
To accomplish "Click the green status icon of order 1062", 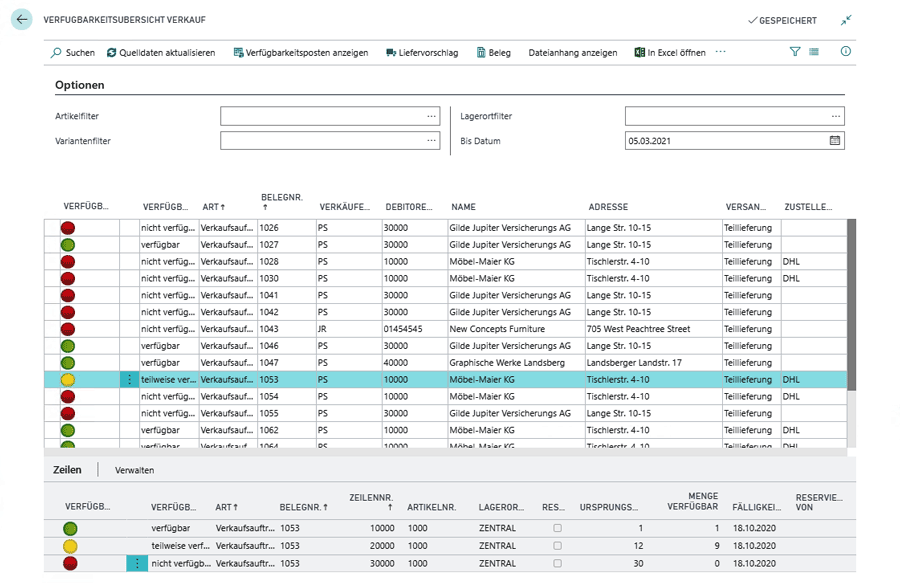I will (x=68, y=430).
